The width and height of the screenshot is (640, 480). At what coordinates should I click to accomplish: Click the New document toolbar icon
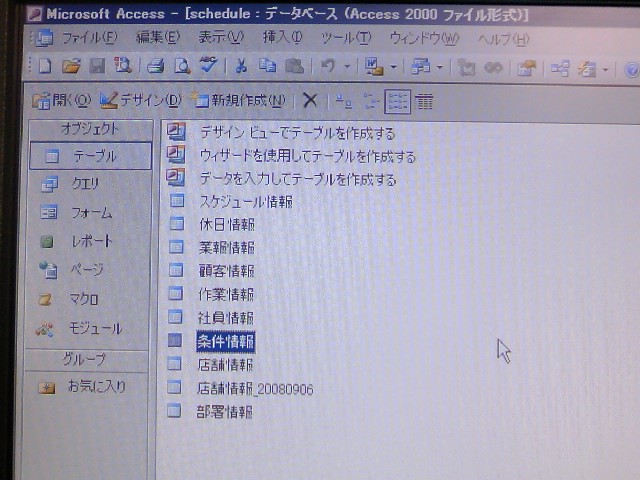[x=45, y=66]
